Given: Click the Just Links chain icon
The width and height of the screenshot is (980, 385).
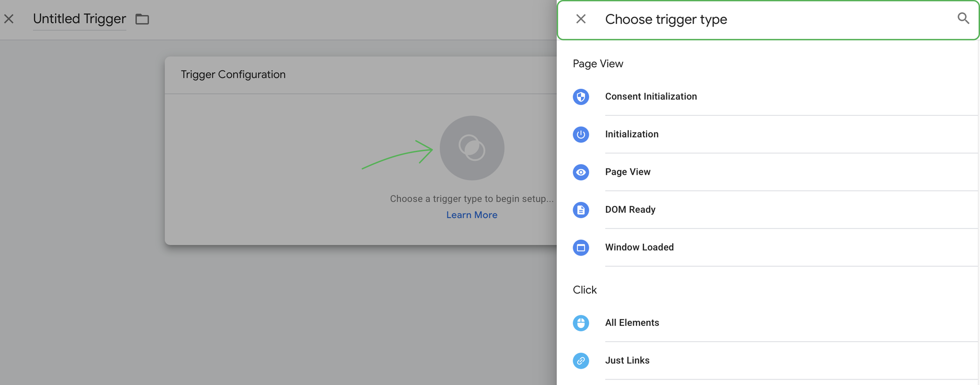Looking at the screenshot, I should click(x=581, y=361).
